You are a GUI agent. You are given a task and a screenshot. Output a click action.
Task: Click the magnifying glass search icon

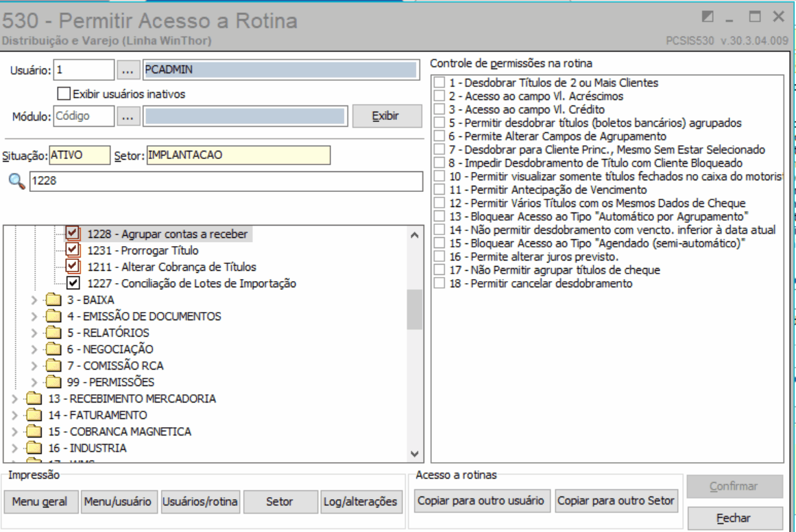coord(16,181)
